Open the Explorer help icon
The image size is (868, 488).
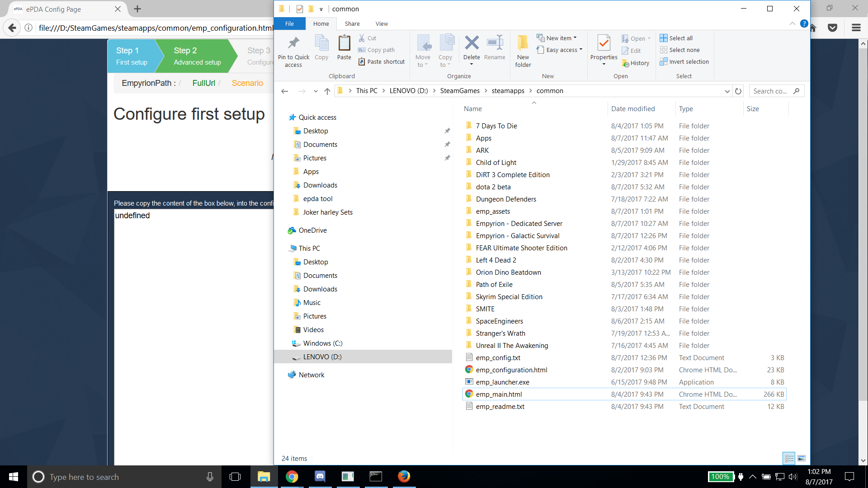[x=804, y=23]
